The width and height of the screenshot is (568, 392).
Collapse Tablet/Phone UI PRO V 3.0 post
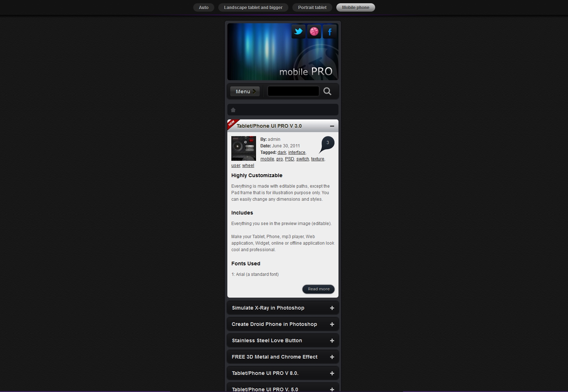[x=332, y=126]
